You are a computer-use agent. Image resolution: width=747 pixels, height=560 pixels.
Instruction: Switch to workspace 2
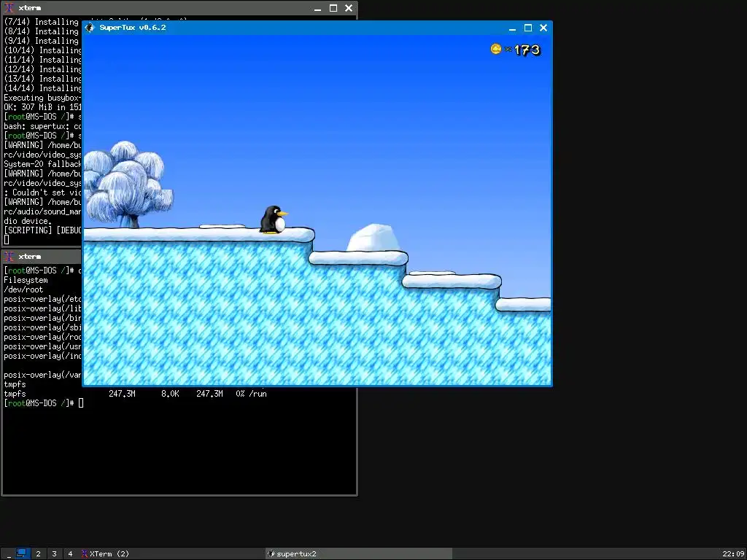coord(39,554)
